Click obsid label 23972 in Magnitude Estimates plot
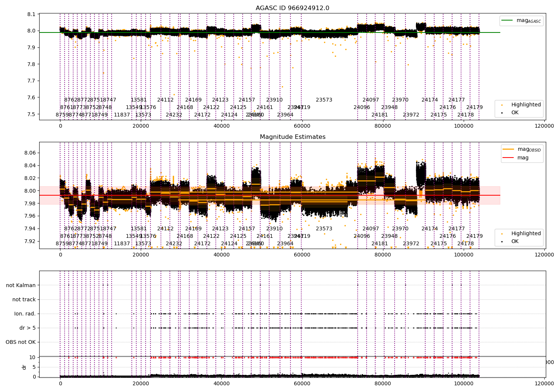 coord(411,244)
